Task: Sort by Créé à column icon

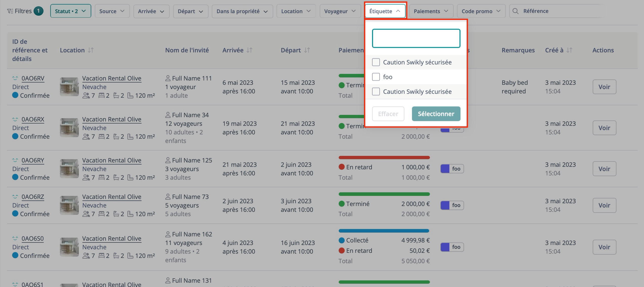Action: click(569, 50)
